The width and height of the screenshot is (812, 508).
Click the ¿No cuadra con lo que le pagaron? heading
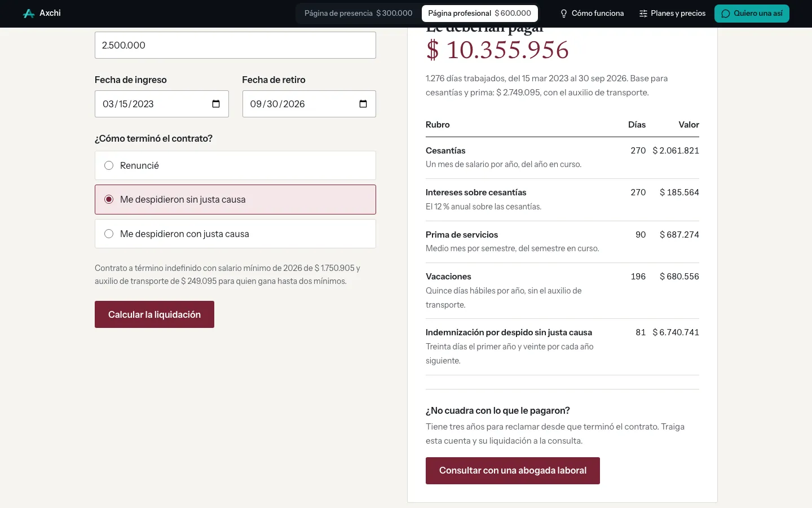pyautogui.click(x=498, y=410)
